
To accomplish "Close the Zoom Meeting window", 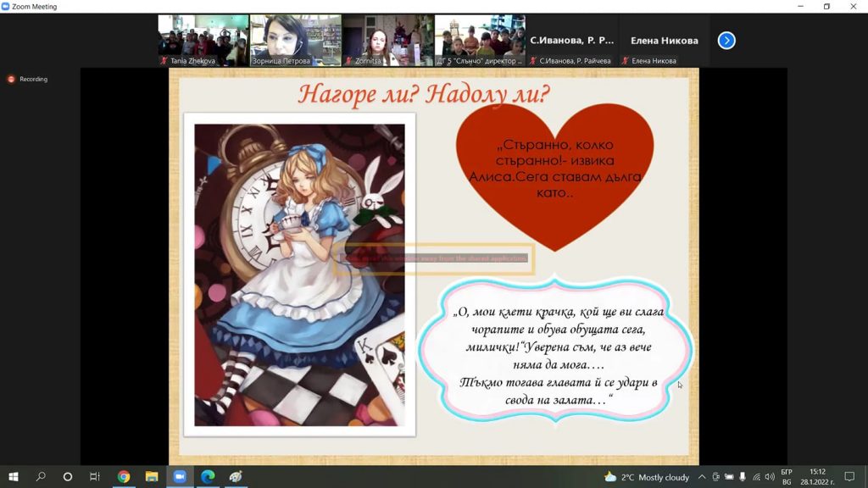I will (853, 7).
